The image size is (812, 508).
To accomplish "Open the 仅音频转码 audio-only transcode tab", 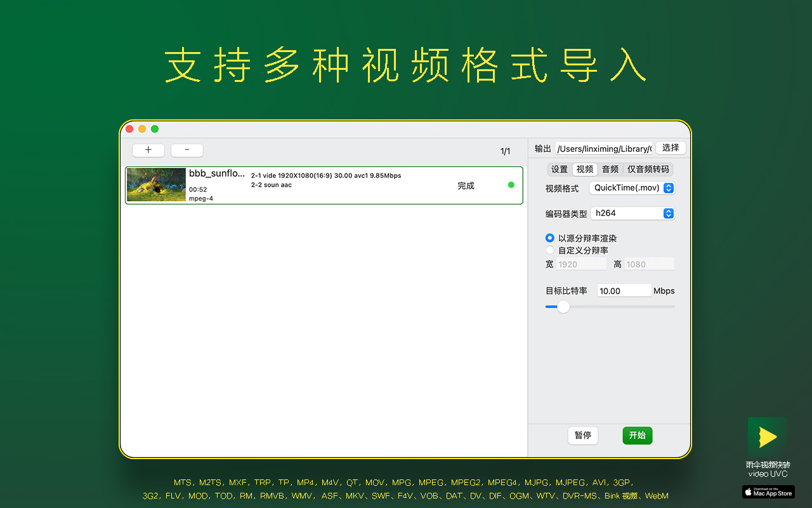I will coord(648,170).
